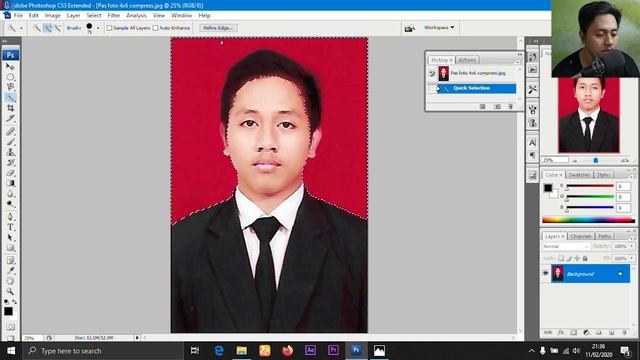The image size is (640, 360).
Task: Click the Refine Edge button
Action: click(x=218, y=28)
